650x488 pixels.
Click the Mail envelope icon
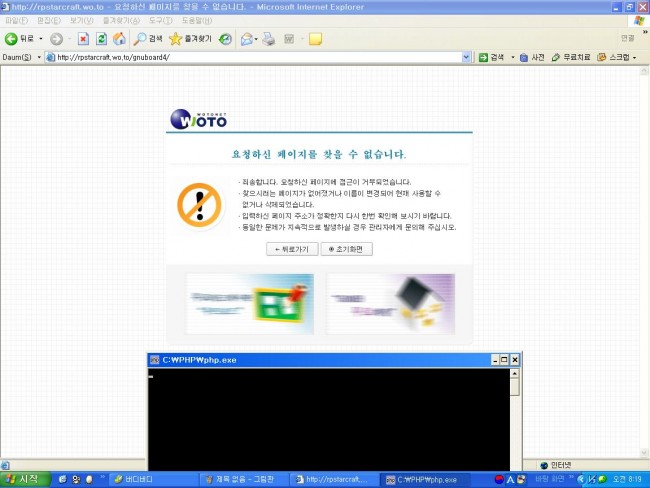pyautogui.click(x=247, y=39)
